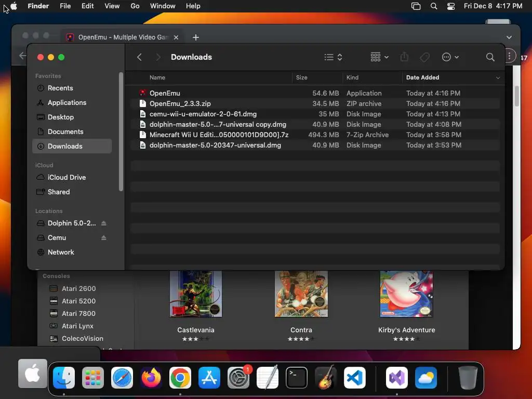Click the Tags icon in Finder toolbar
The height and width of the screenshot is (399, 532).
[x=424, y=57]
